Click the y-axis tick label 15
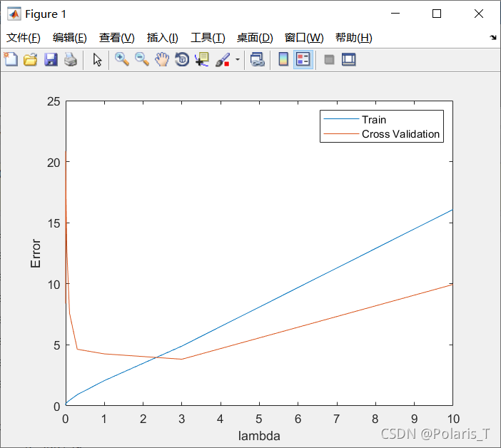Viewport: 501px width, 448px height. click(54, 223)
